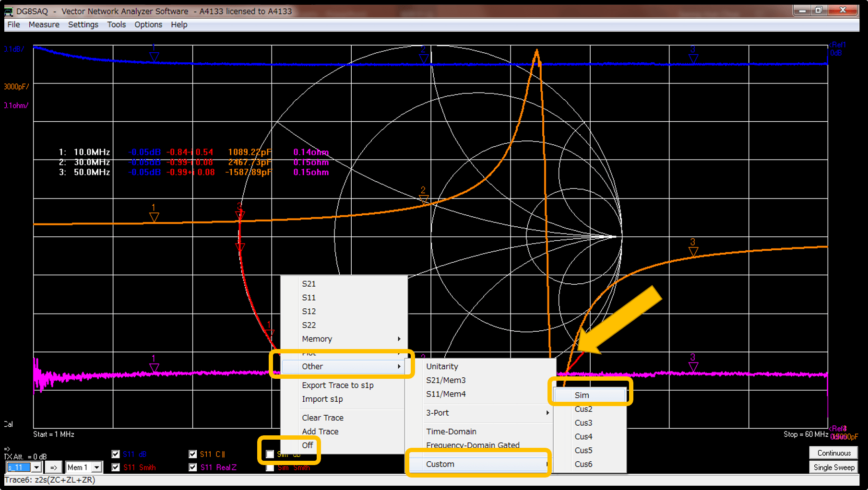Open the Mem 1 memory dropdown

[95, 467]
